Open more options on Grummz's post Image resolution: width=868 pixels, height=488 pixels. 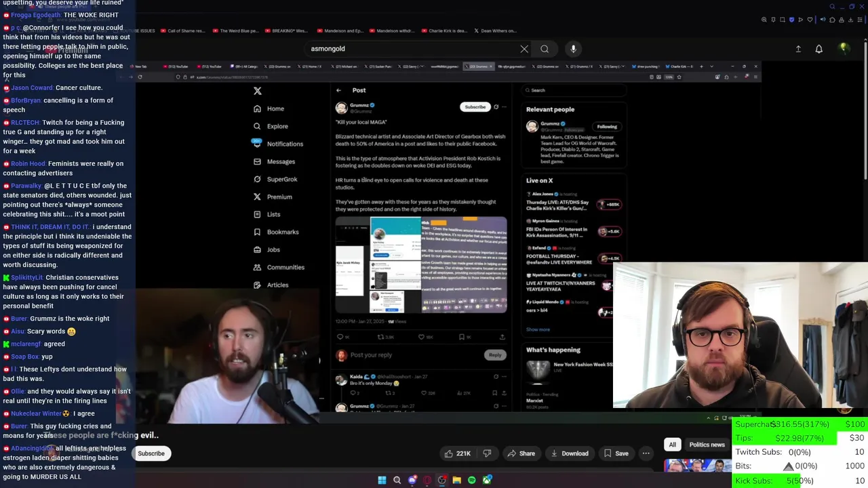(x=504, y=106)
